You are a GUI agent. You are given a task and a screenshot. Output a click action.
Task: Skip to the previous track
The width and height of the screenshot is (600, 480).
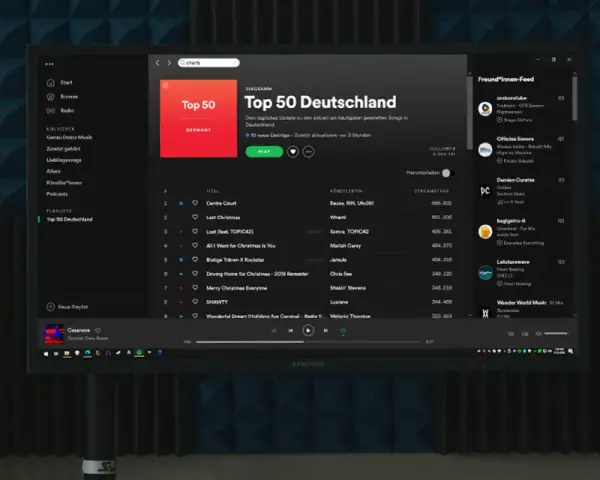[290, 330]
